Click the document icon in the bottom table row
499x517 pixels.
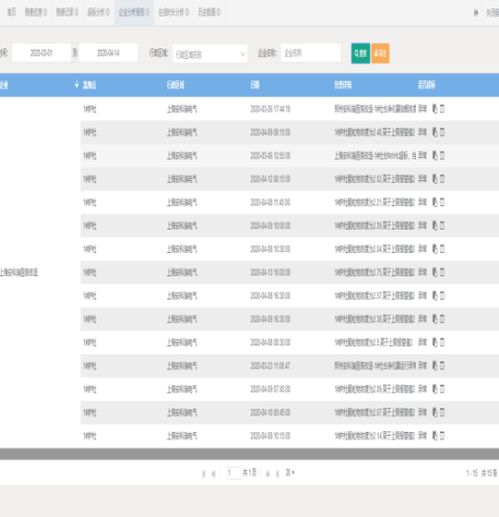(x=442, y=436)
